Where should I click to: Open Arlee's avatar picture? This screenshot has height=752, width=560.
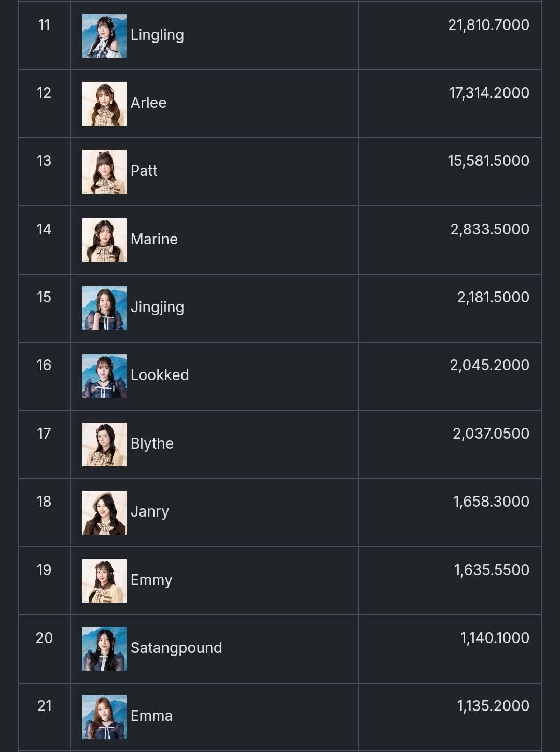(104, 104)
